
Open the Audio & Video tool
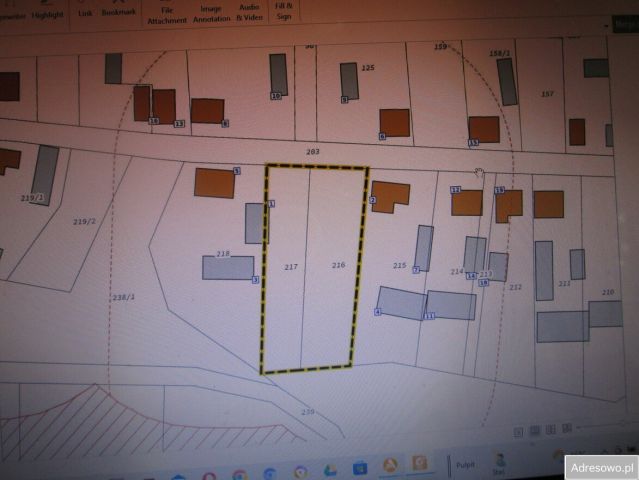coord(249,13)
